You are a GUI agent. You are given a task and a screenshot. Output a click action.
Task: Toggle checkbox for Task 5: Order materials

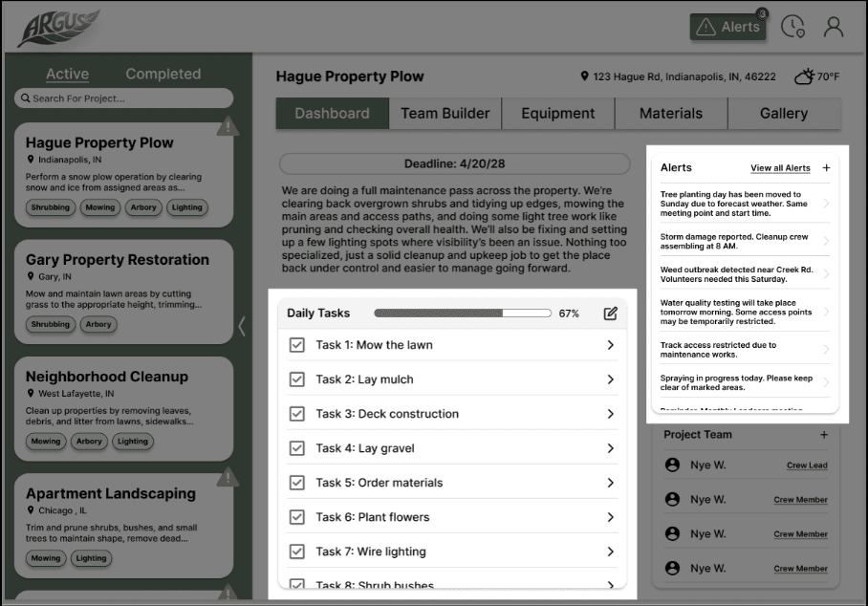pyautogui.click(x=297, y=483)
